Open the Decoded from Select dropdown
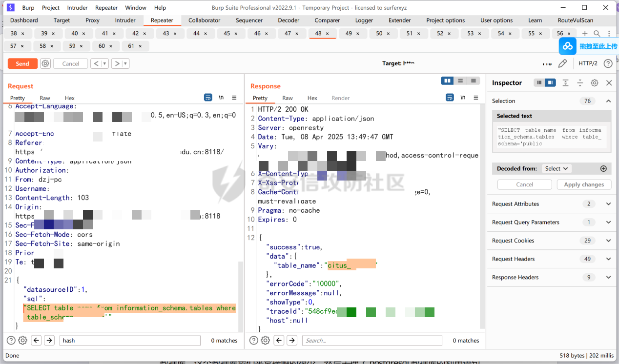The image size is (619, 364). coord(556,168)
